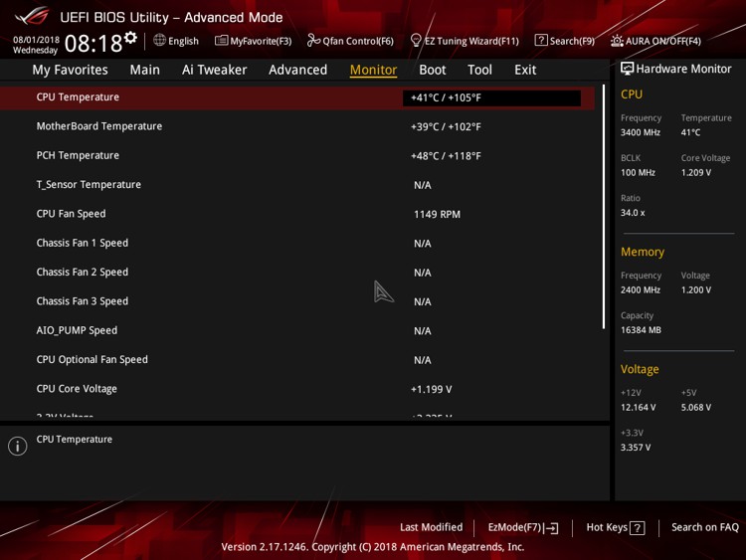This screenshot has width=746, height=560.
Task: Click the 12.164 V reading
Action: [638, 408]
